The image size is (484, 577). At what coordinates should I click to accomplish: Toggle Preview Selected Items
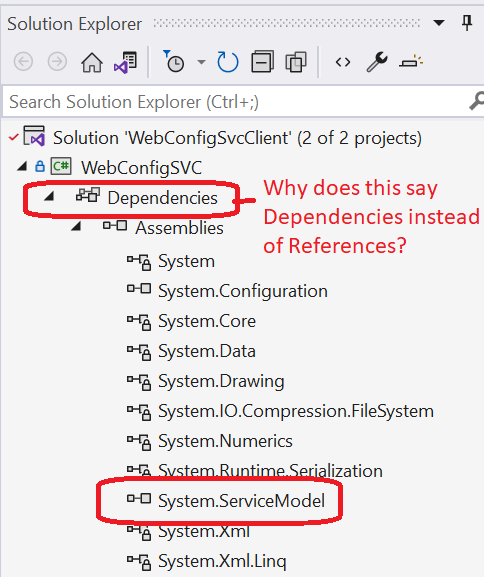[411, 61]
